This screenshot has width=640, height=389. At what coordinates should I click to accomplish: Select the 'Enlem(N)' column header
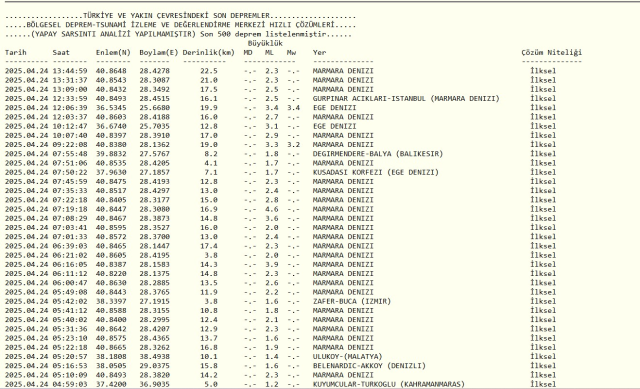(x=113, y=52)
